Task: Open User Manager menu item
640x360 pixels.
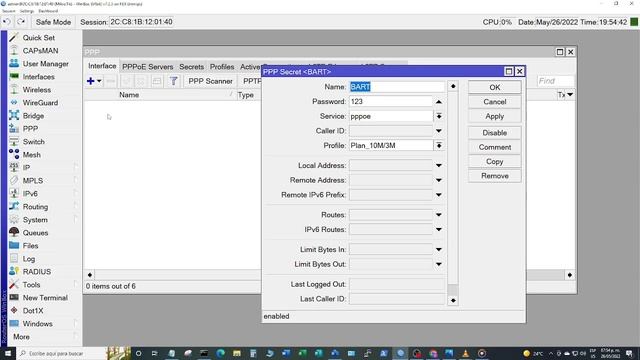Action: click(45, 64)
